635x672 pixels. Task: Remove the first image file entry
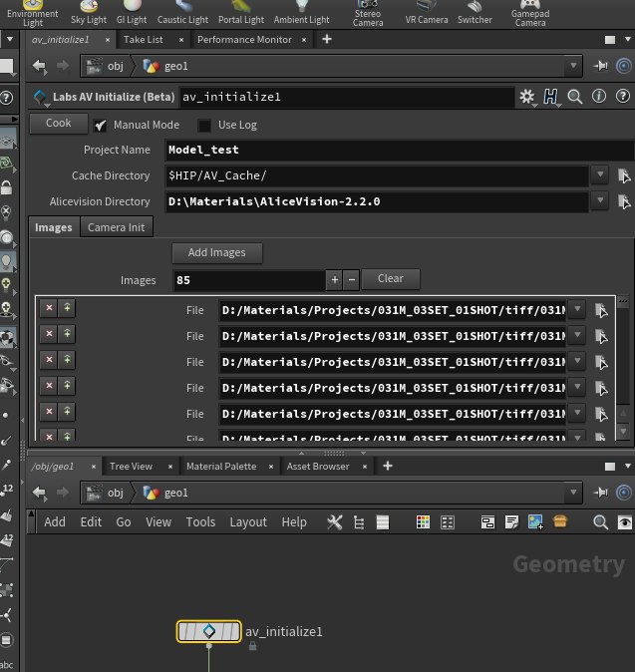(x=47, y=309)
